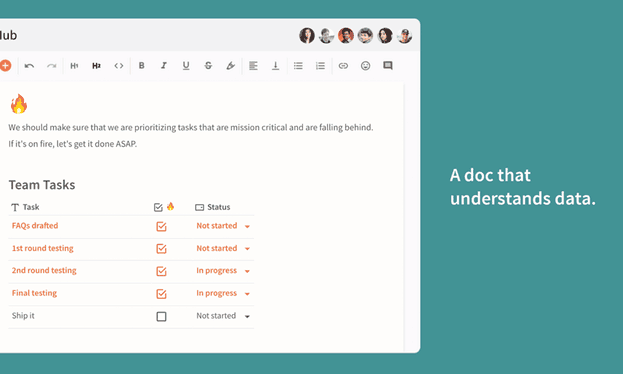Click the orange plus insert button
The image size is (623, 374).
pos(5,66)
